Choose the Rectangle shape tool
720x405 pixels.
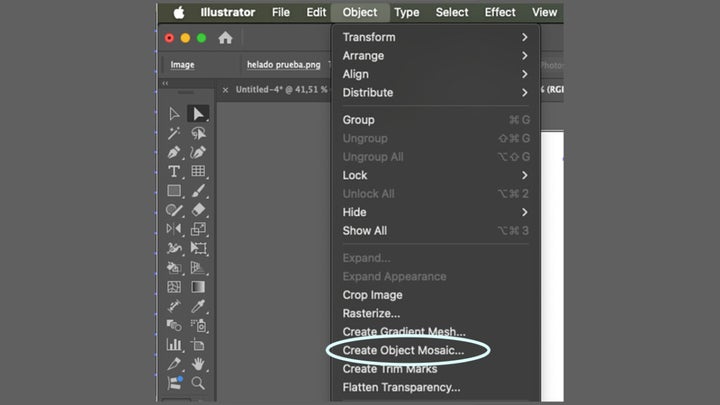pyautogui.click(x=174, y=190)
